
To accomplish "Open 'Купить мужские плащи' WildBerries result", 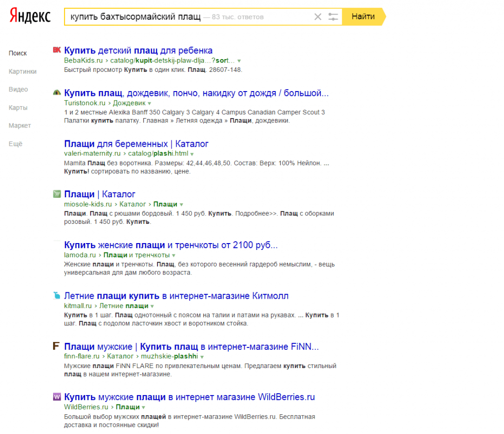I will click(189, 397).
